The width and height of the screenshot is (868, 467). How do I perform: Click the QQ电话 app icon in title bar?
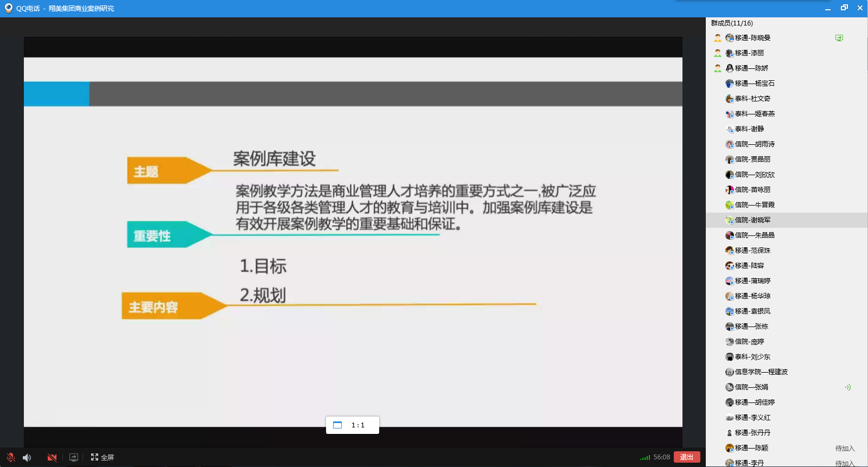[x=8, y=8]
